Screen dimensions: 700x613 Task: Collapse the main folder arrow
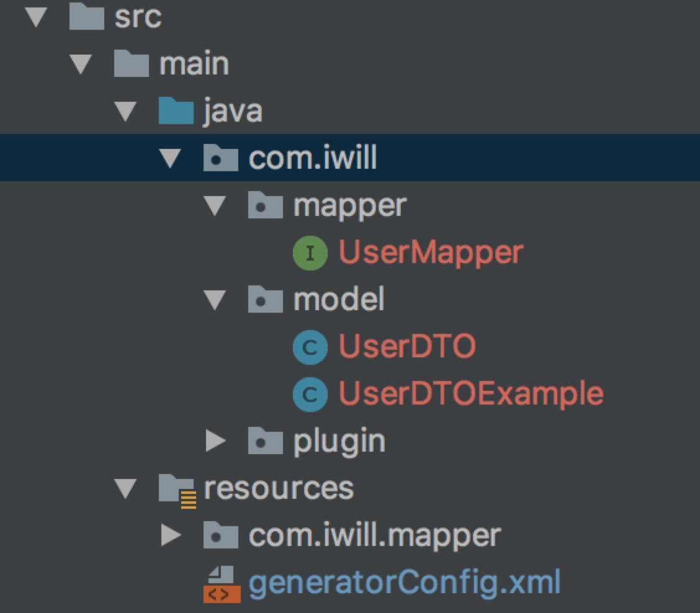pos(81,65)
